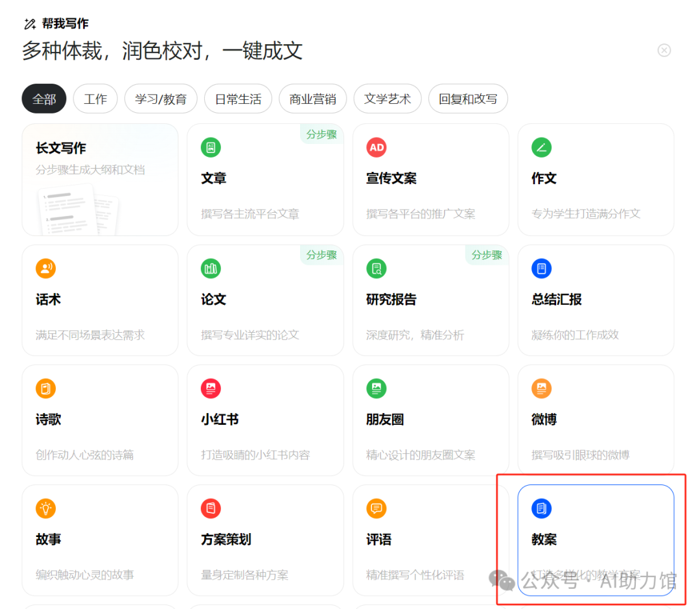Image resolution: width=700 pixels, height=609 pixels.
Task: Click the green 朋友圈 image icon
Action: [x=377, y=388]
